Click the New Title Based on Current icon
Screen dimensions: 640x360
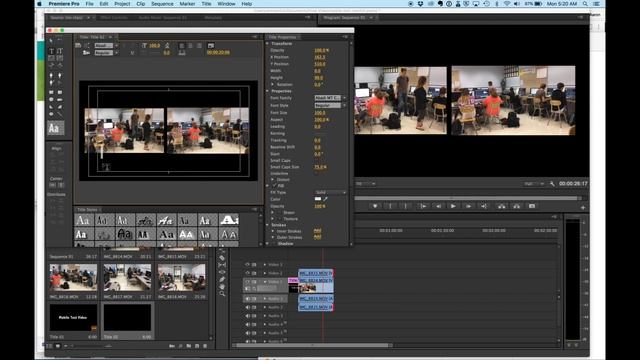78,46
